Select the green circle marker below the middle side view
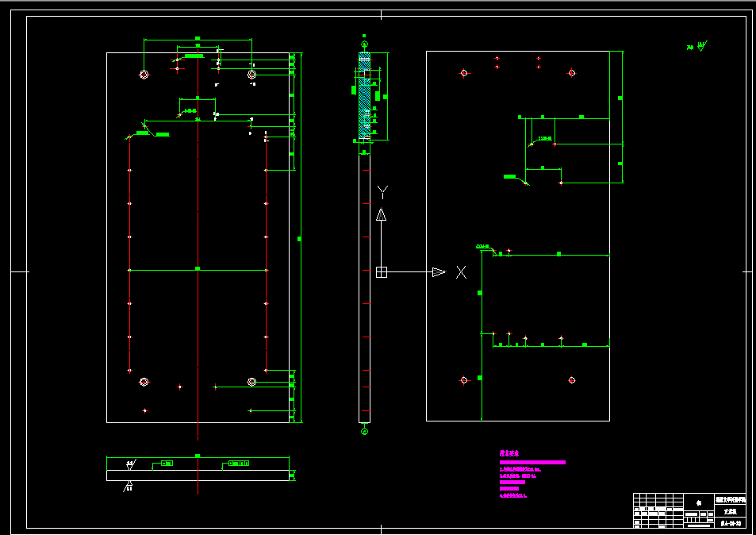This screenshot has height=535, width=756. (364, 431)
